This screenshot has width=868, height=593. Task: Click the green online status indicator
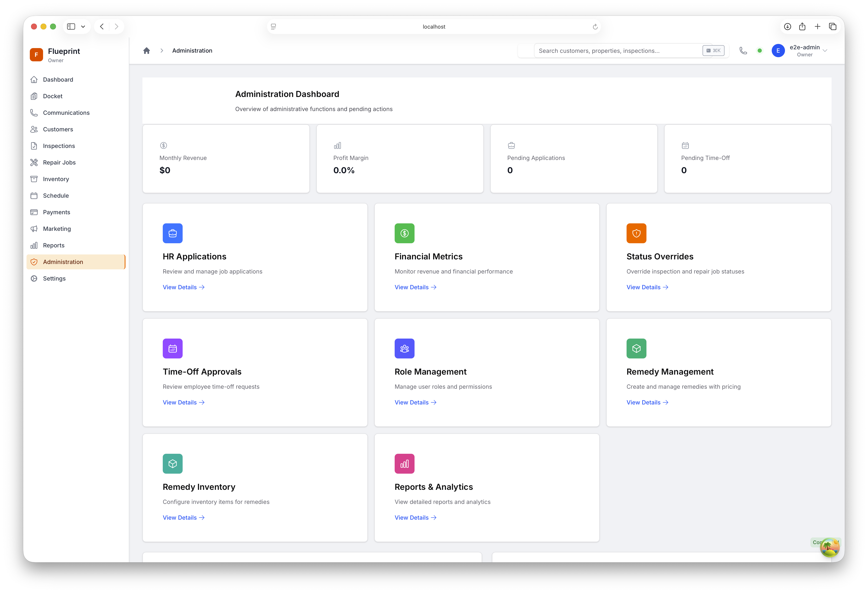tap(759, 50)
